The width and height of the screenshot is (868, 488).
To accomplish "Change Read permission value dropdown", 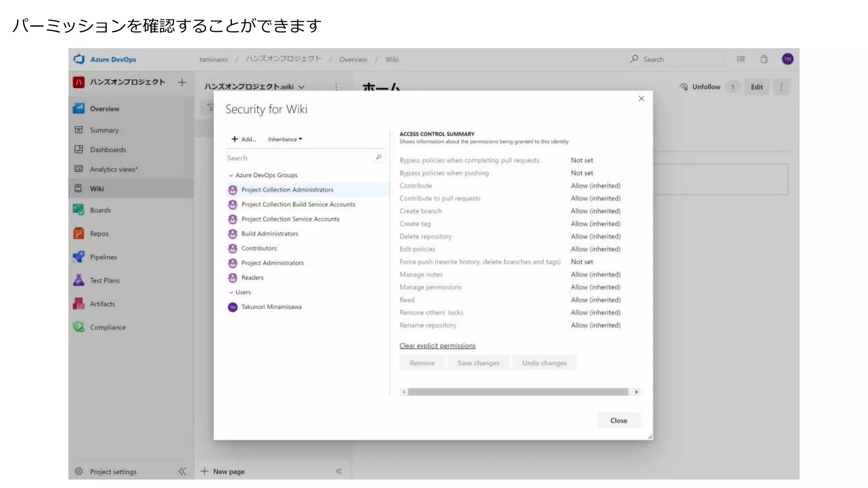I will (595, 300).
